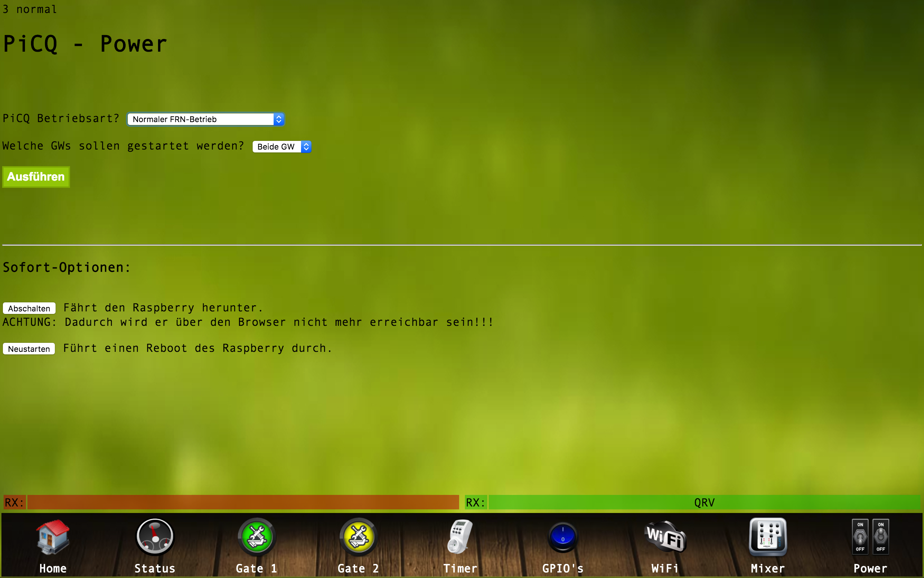Open the Timer plug icon
The image size is (924, 578).
pyautogui.click(x=461, y=536)
